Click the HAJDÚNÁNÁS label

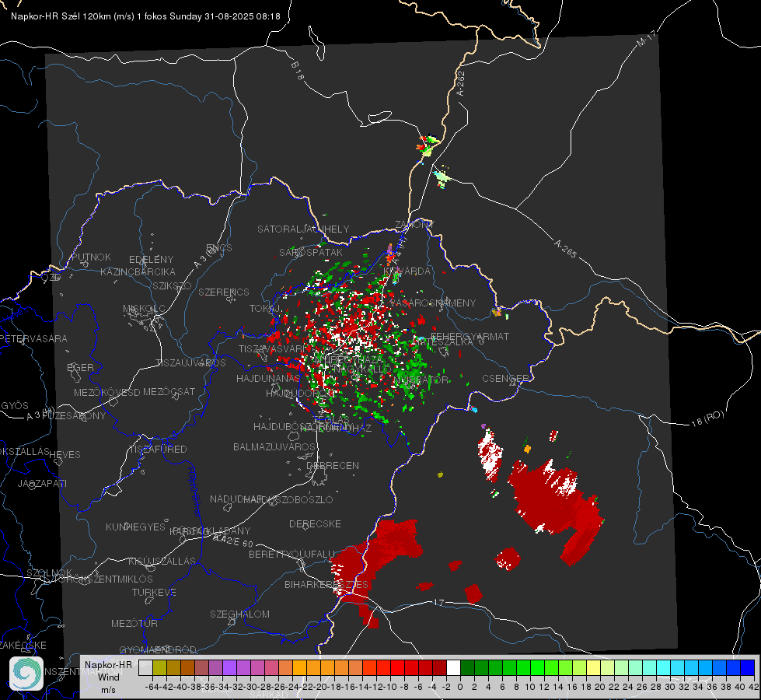268,378
